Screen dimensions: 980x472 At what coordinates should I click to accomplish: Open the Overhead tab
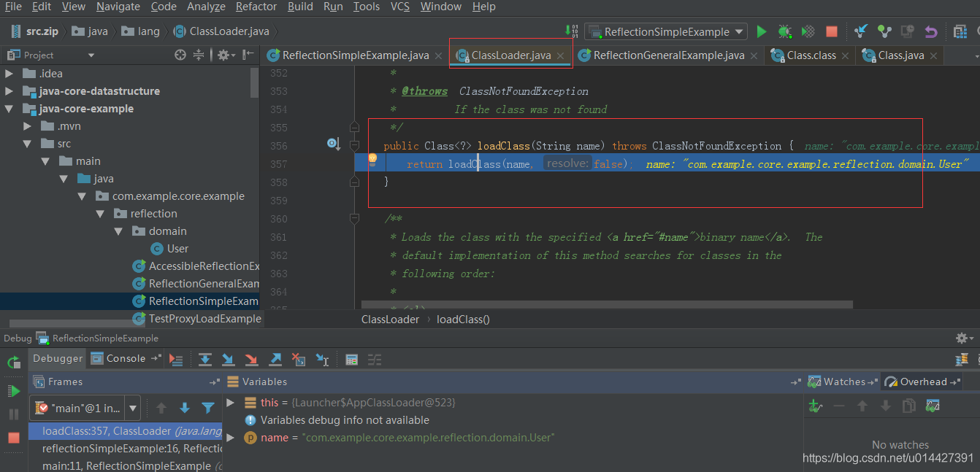tap(923, 382)
